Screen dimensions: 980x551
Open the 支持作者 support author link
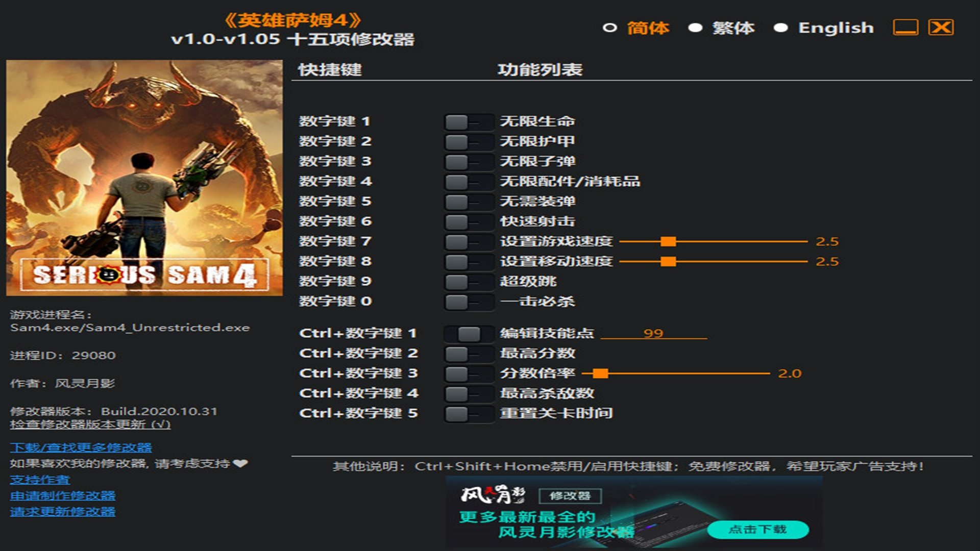tap(40, 480)
